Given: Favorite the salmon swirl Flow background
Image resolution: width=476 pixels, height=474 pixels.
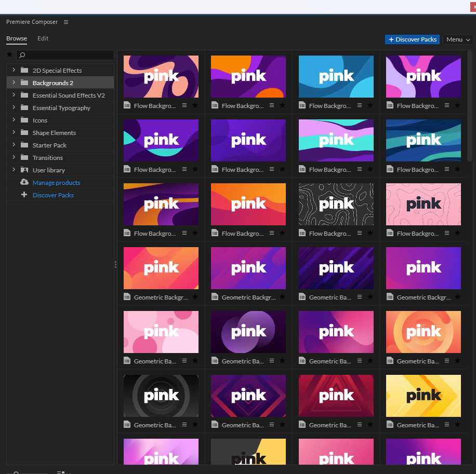Looking at the screenshot, I should (195, 105).
